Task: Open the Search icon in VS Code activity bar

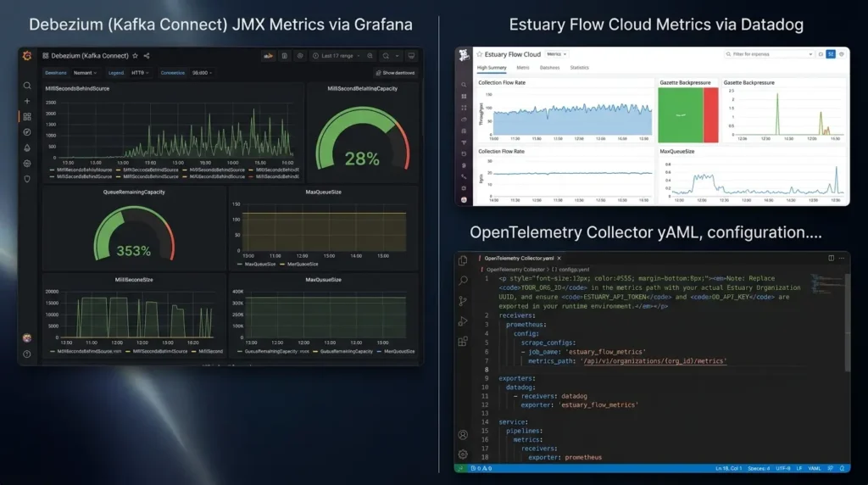Action: click(x=463, y=281)
